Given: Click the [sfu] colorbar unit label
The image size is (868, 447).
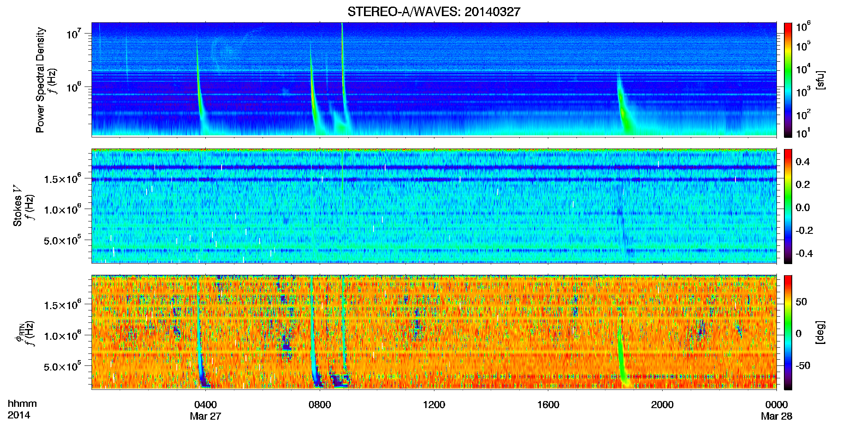Looking at the screenshot, I should point(820,80).
